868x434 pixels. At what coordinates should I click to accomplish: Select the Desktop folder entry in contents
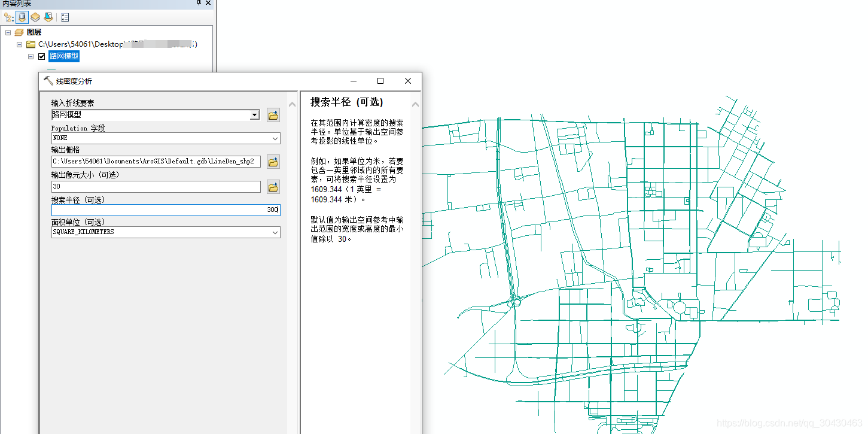90,44
